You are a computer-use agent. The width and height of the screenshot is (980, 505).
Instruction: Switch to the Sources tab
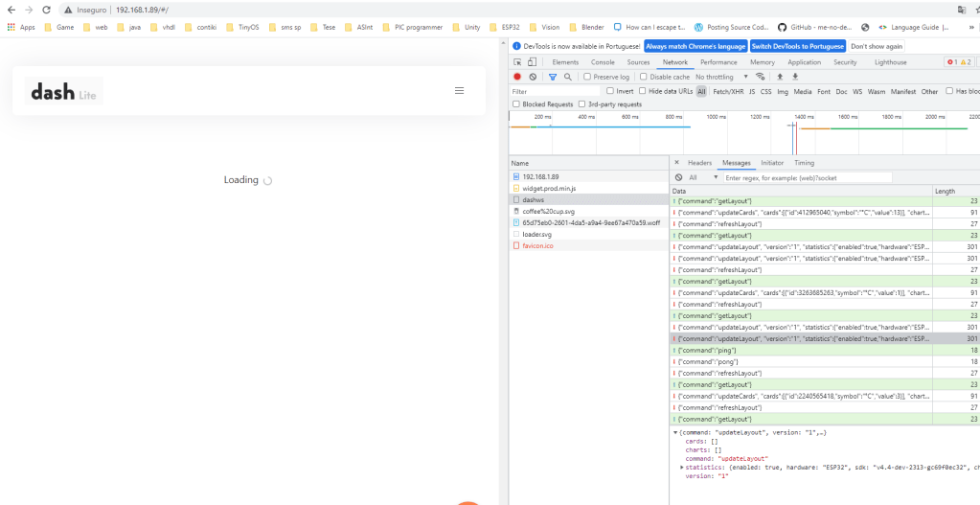pos(638,62)
